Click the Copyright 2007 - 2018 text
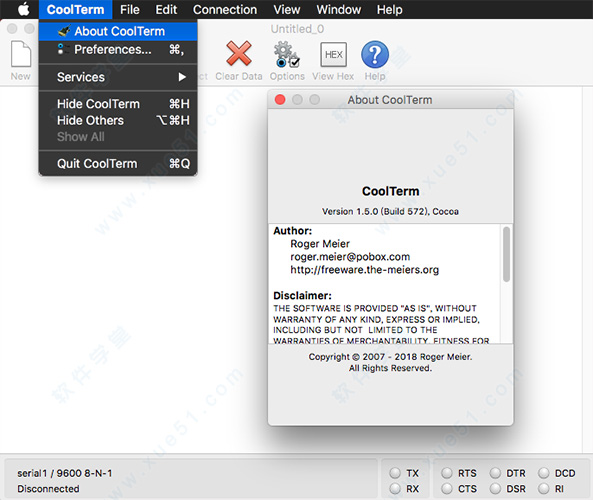This screenshot has height=500, width=593. pyautogui.click(x=390, y=357)
